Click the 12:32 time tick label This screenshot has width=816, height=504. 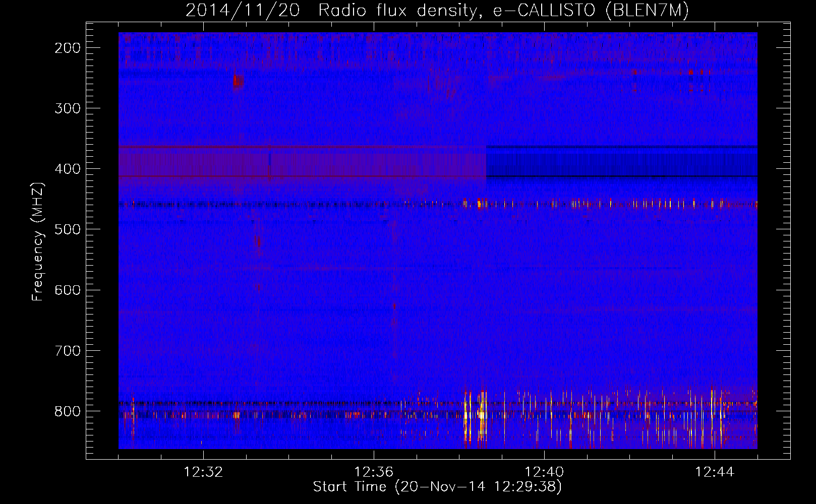pos(203,472)
